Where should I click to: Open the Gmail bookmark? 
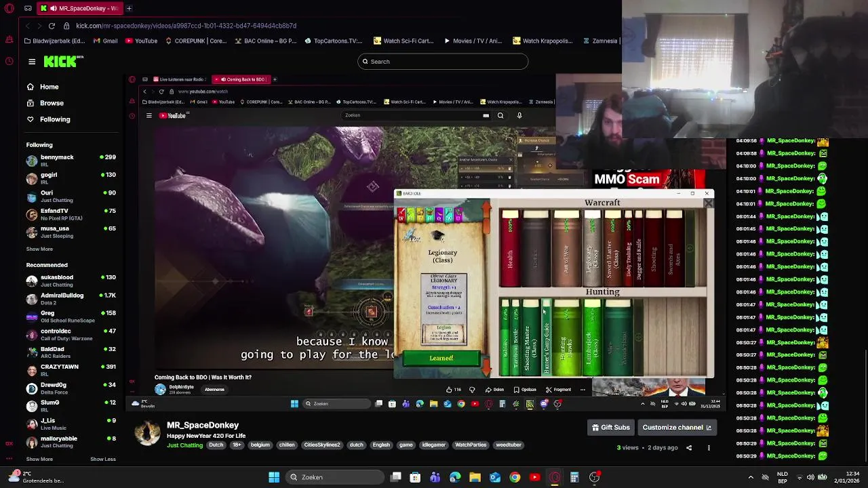click(105, 41)
